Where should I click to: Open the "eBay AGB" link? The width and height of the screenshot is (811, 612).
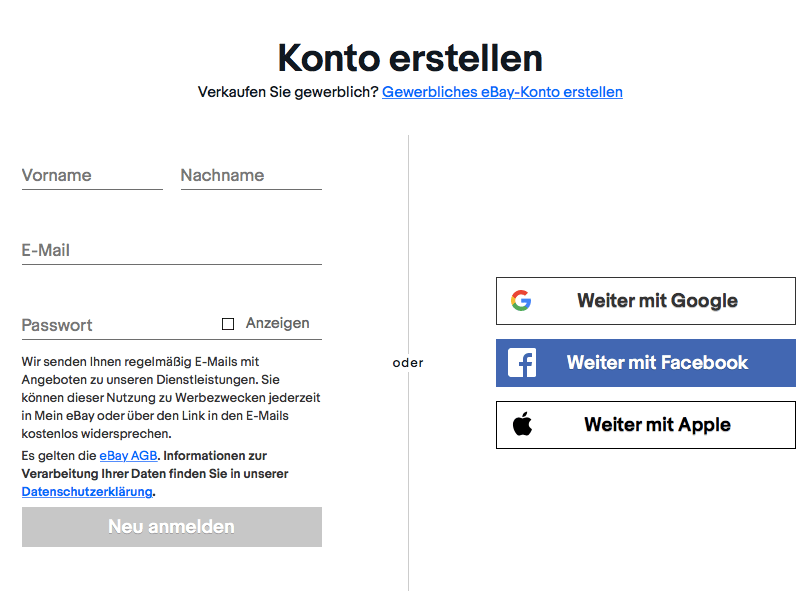point(127,455)
